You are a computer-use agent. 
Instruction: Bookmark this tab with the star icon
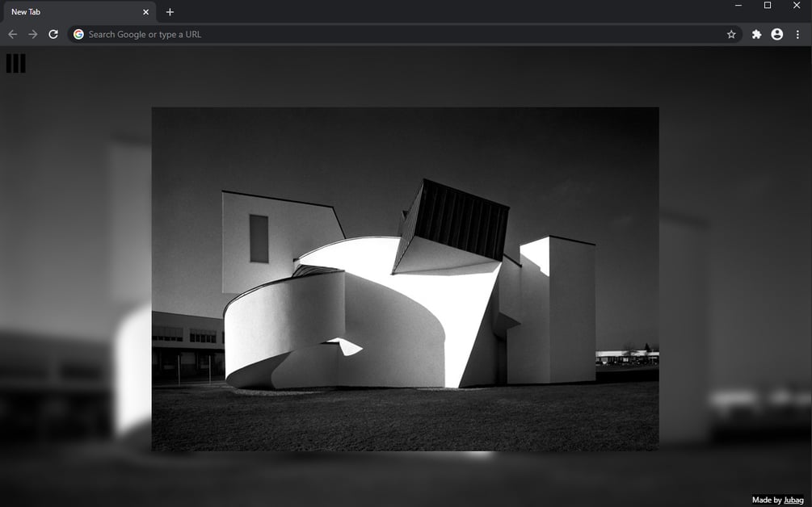point(730,34)
